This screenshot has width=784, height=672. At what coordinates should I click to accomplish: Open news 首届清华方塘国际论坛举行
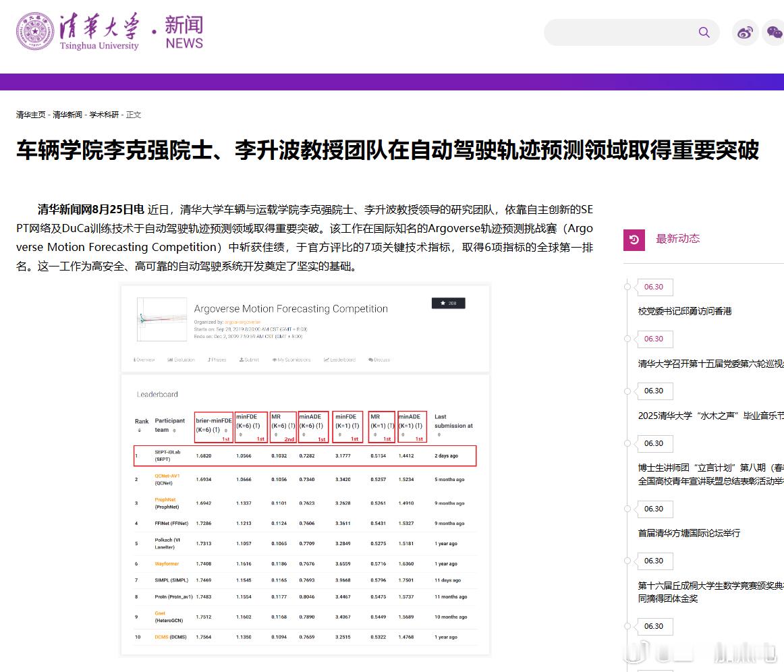click(689, 533)
